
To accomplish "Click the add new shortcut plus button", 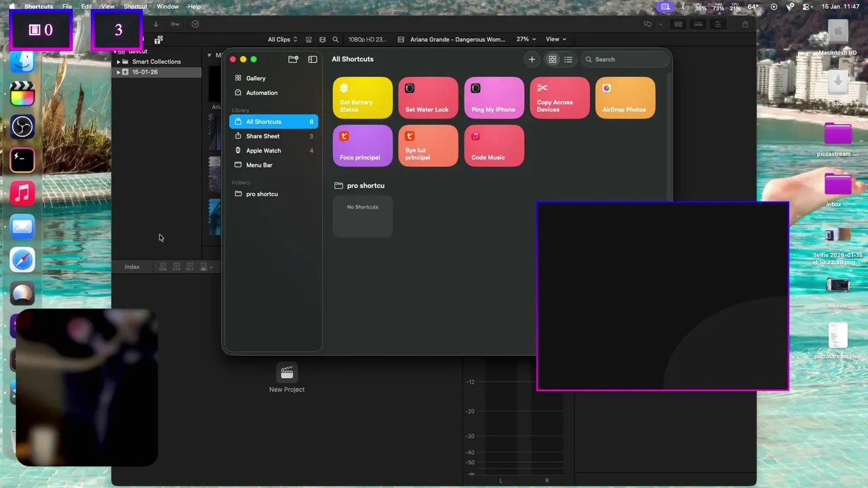I will tap(532, 60).
